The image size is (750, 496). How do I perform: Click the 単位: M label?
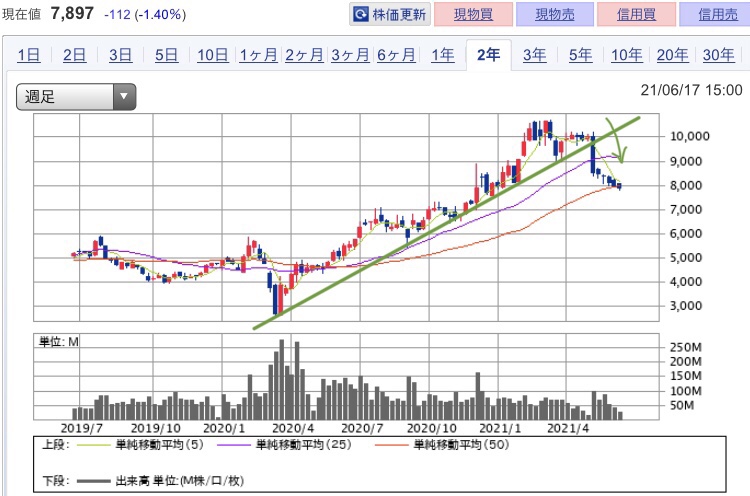tap(58, 342)
